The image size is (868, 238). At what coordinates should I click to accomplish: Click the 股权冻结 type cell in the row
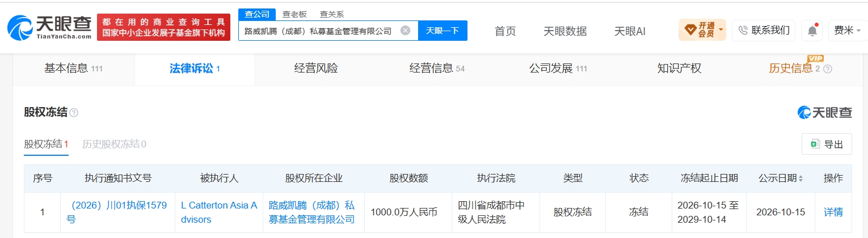coord(572,212)
